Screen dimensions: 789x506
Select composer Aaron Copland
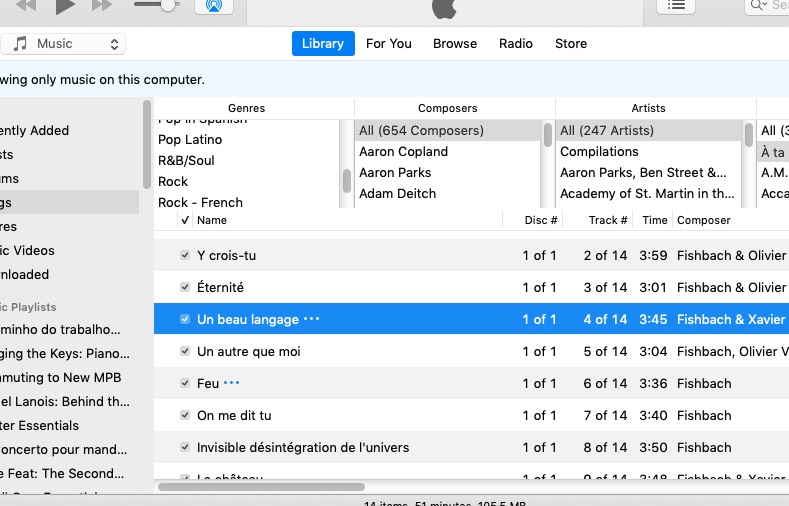403,151
